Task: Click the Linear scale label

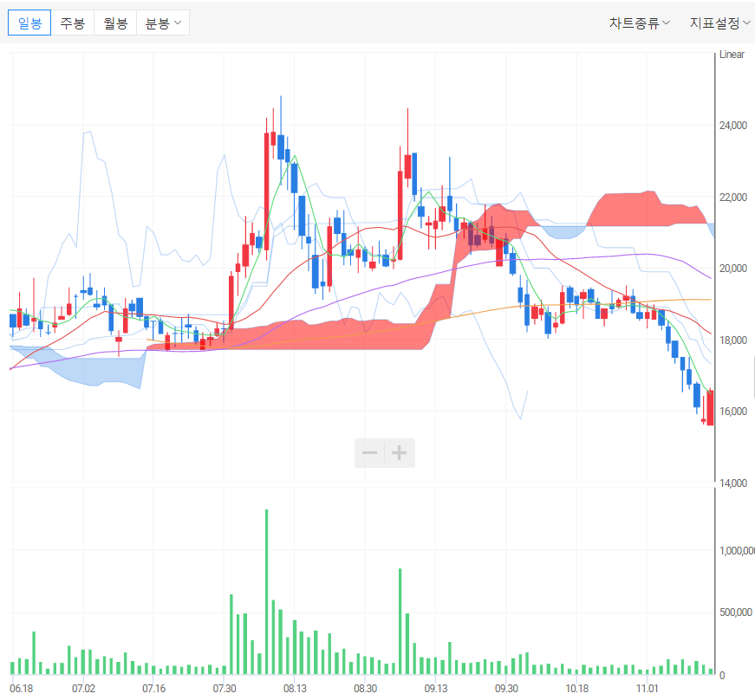Action: point(732,55)
